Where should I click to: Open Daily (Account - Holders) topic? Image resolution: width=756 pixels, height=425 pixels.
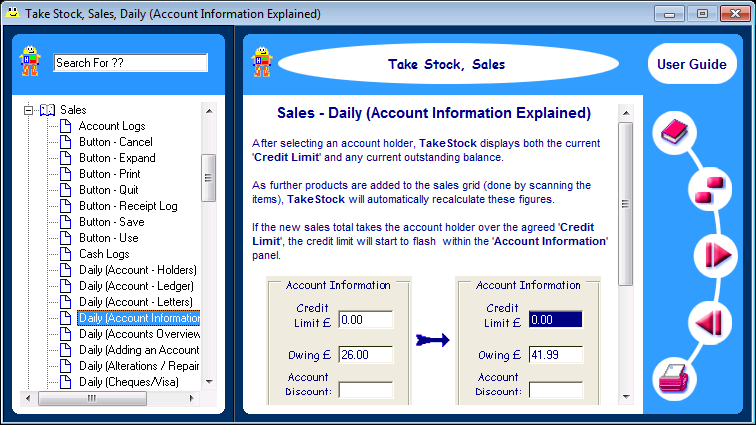138,270
